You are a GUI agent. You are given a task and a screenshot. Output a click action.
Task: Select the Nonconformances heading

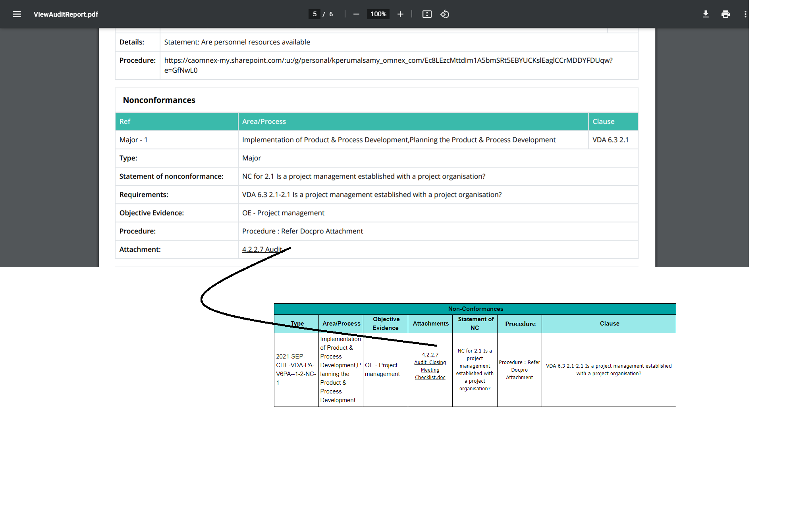pyautogui.click(x=159, y=100)
